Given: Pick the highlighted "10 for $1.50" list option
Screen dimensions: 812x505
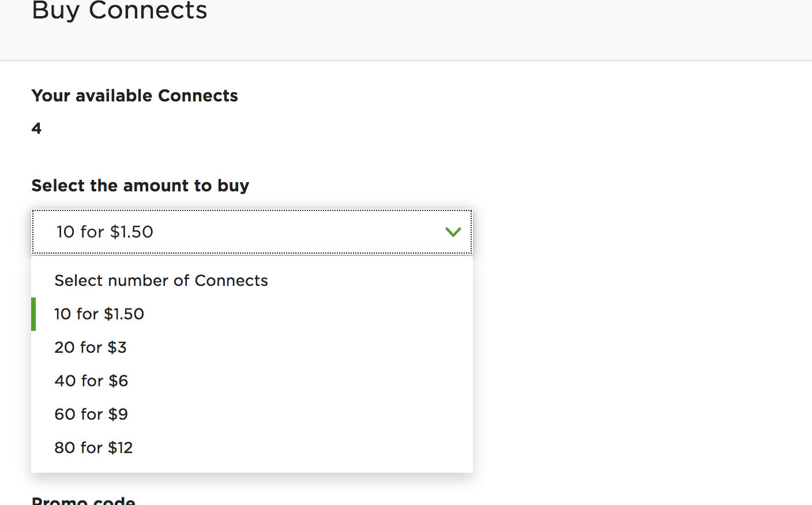Looking at the screenshot, I should (99, 314).
